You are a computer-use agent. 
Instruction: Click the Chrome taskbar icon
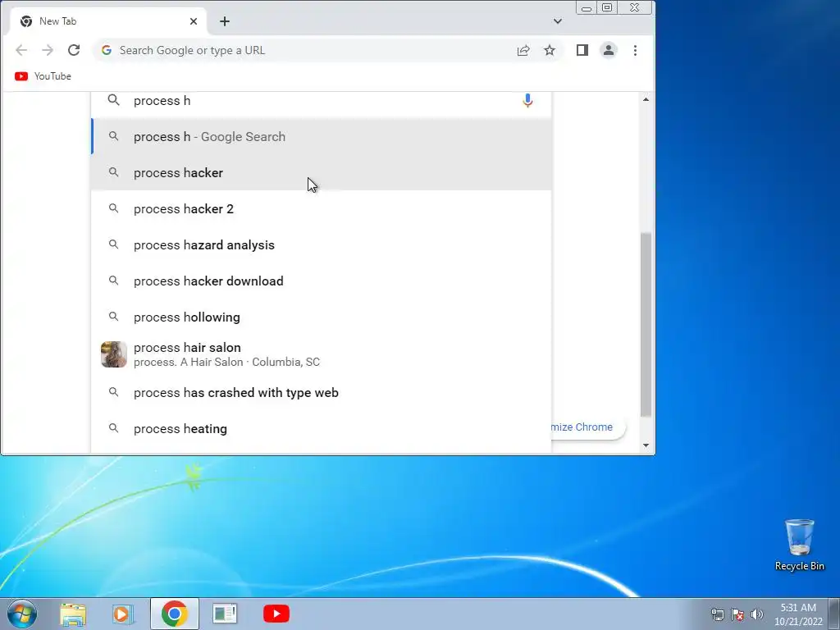pyautogui.click(x=174, y=614)
